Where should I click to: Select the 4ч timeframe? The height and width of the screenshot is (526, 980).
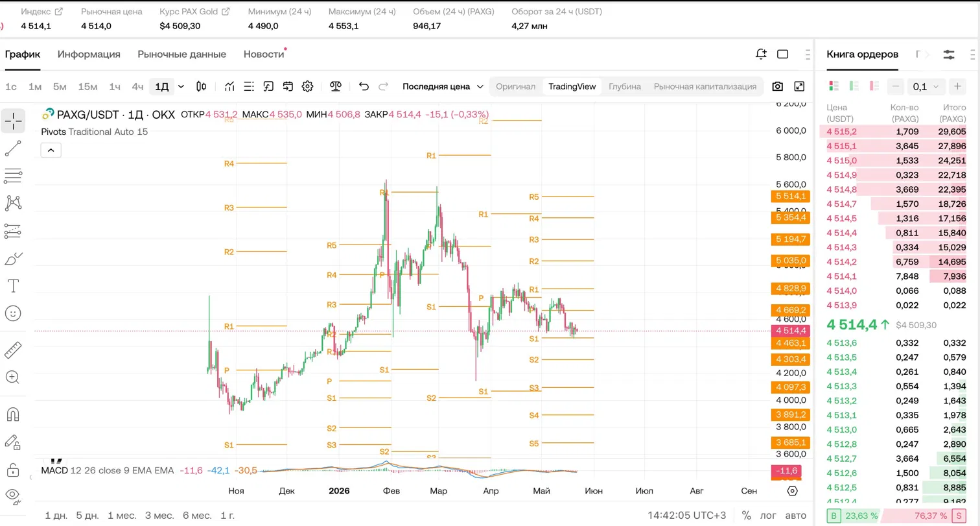(x=137, y=86)
